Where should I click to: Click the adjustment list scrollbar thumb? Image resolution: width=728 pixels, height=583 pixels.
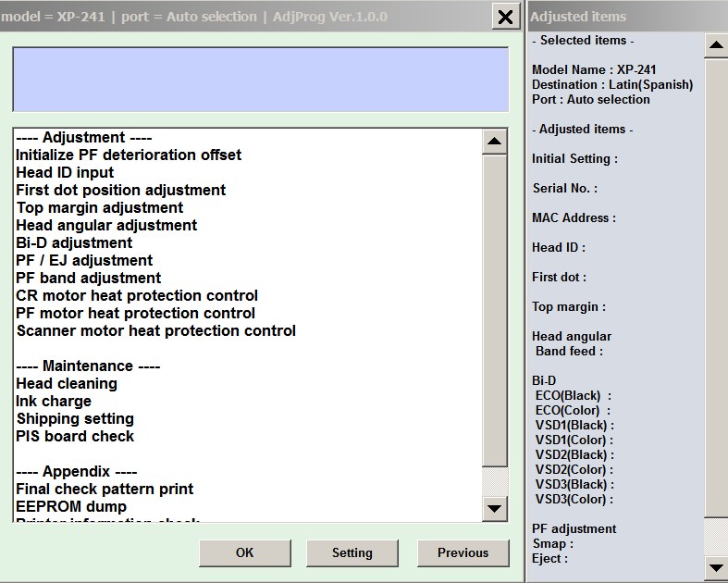pyautogui.click(x=495, y=310)
